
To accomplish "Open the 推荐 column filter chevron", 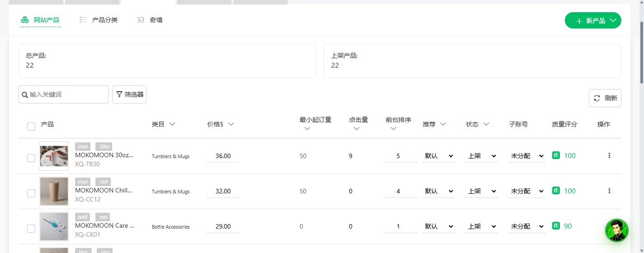I will click(443, 124).
